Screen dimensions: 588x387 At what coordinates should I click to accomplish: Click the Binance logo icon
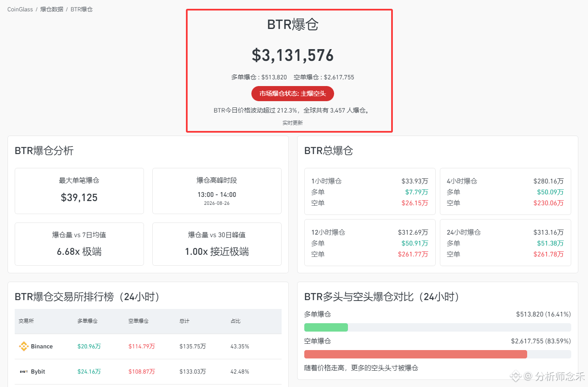tap(24, 346)
